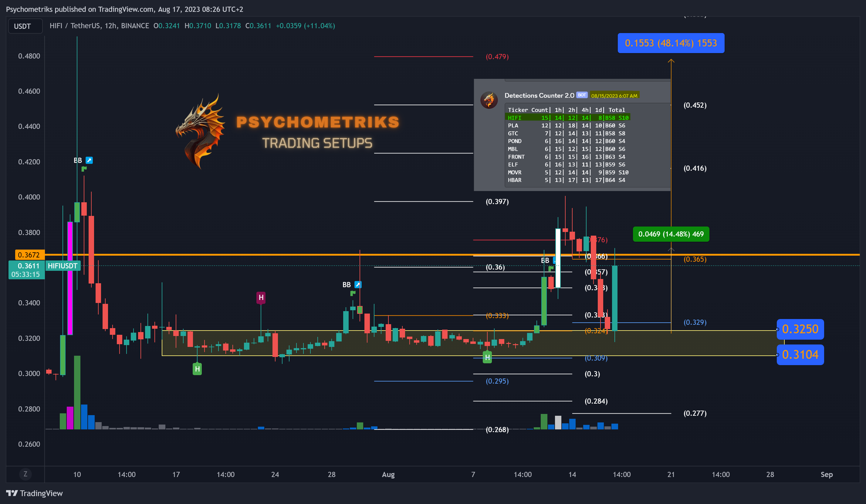The image size is (866, 504).
Task: Click the green flag under the BB label near 0.42
Action: pyautogui.click(x=84, y=169)
